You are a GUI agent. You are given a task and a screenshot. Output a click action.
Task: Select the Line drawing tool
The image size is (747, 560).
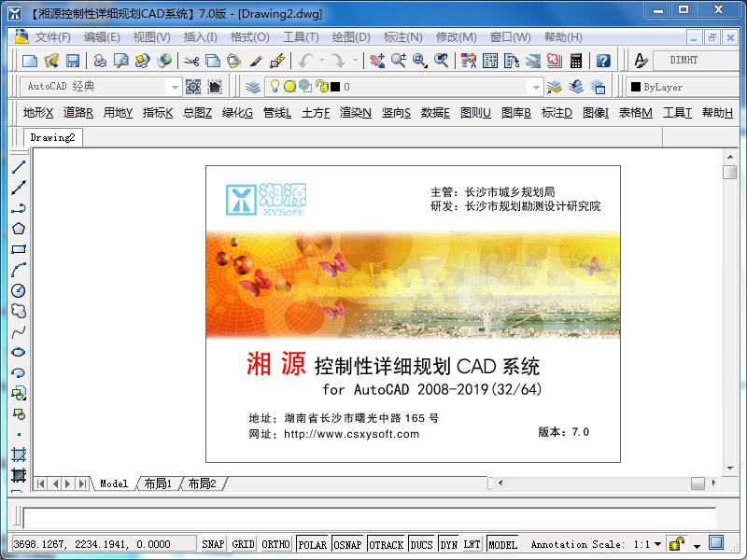(19, 167)
